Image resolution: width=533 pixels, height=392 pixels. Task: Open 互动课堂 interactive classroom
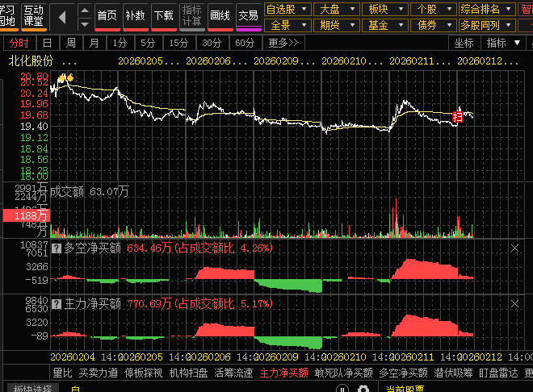34,16
